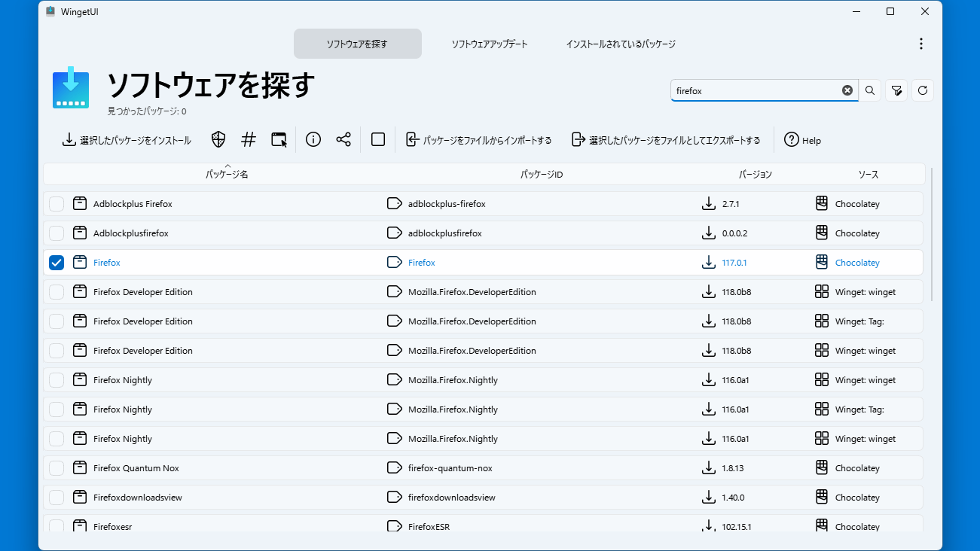Click the magnifier search button
The image size is (980, 551).
[x=869, y=90]
